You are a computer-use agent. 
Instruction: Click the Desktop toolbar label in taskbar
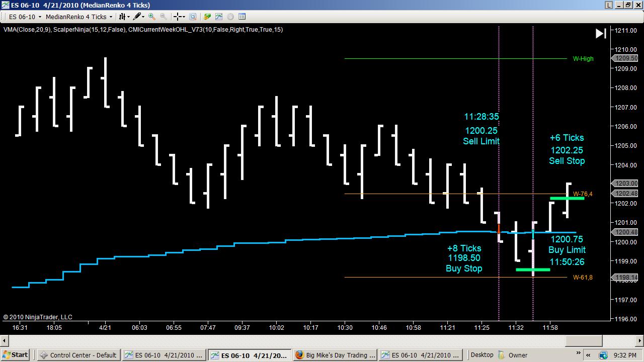(482, 355)
